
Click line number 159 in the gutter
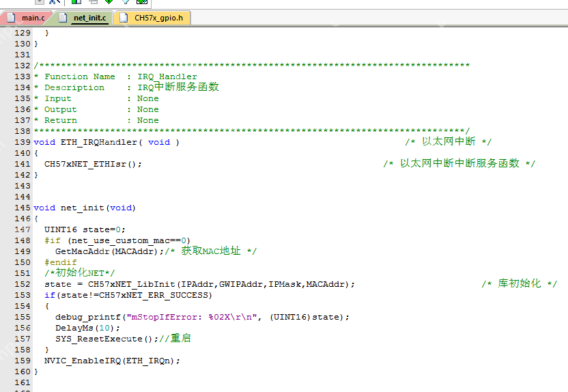[x=23, y=361]
